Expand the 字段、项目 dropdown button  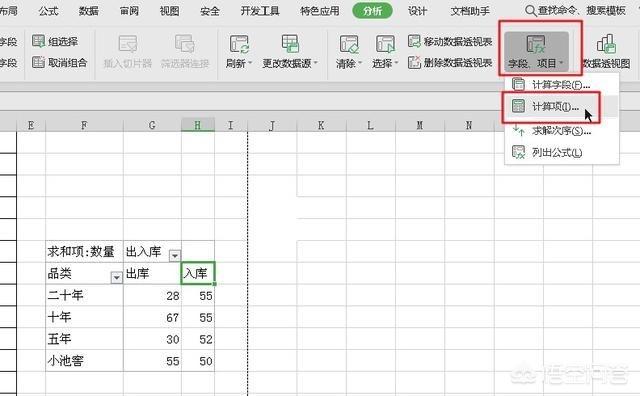tap(536, 52)
